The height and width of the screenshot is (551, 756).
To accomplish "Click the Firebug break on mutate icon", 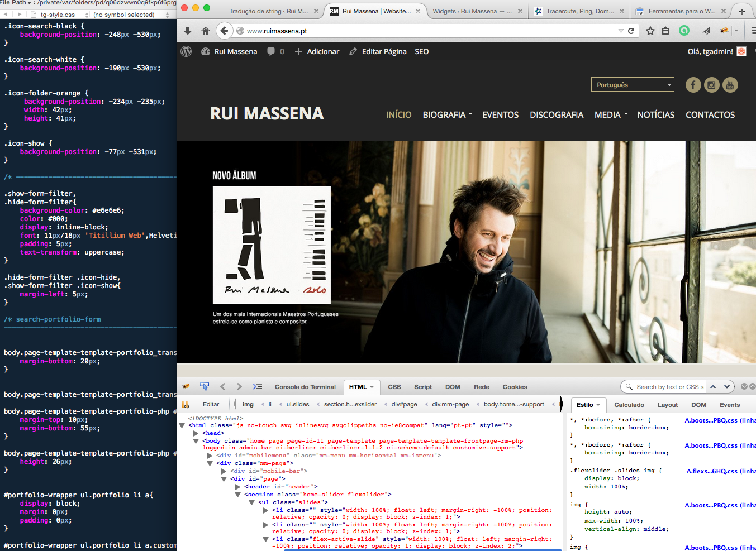I will [x=186, y=404].
